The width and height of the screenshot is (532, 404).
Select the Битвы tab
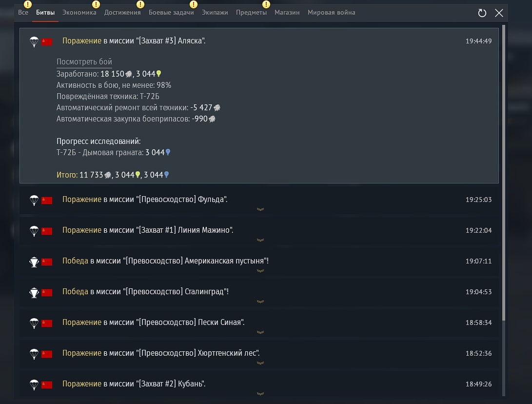point(45,13)
